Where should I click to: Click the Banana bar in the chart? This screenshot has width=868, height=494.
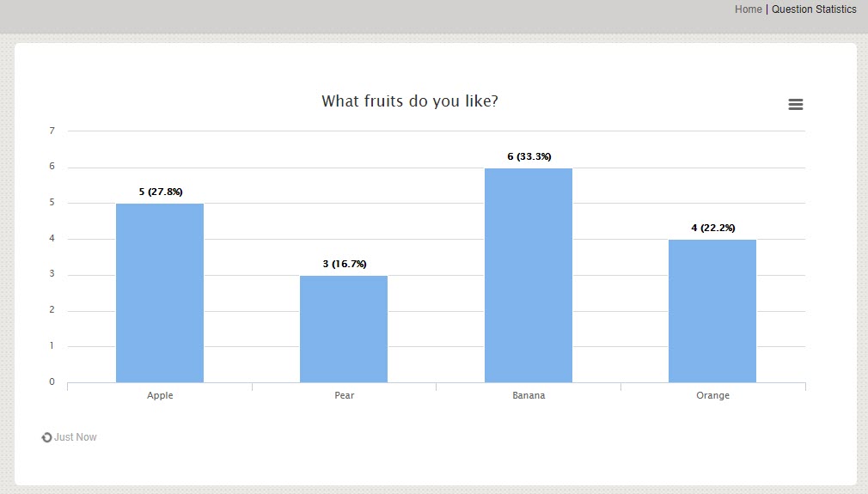tap(529, 275)
